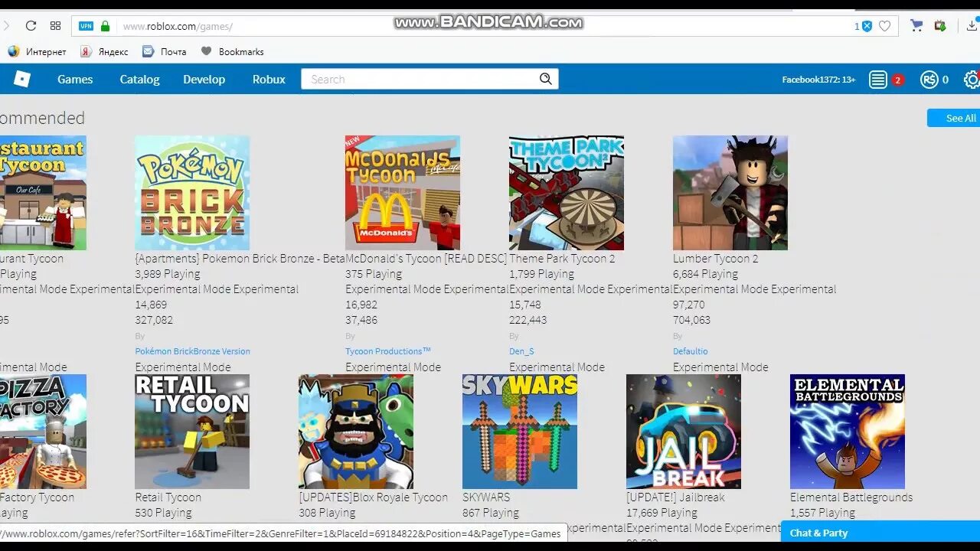Open Pizza Factory Tycoon thumbnail
Viewport: 980px width, 551px height.
coord(43,432)
